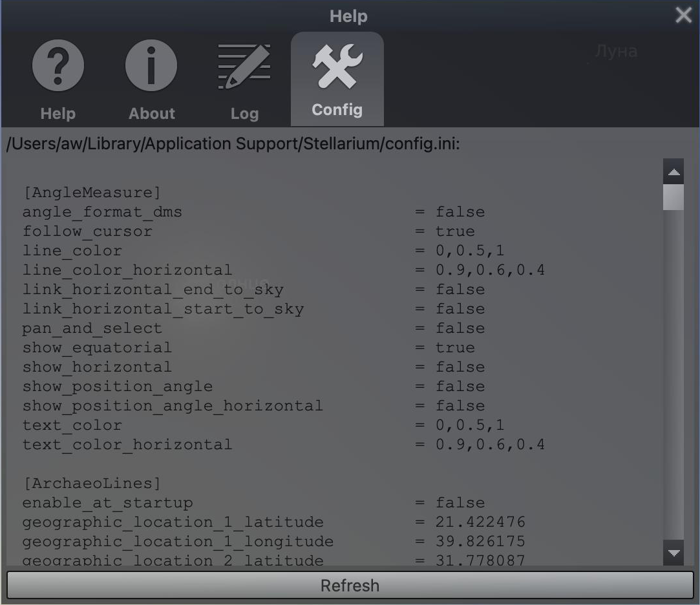Click the [ArchaeoLines] section header
The height and width of the screenshot is (605, 700).
(x=91, y=483)
